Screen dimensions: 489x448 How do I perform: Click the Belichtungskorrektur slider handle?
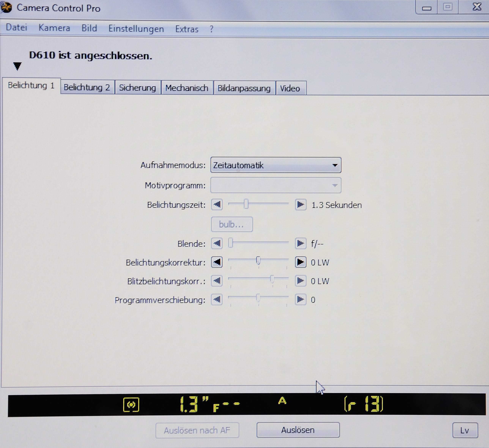(x=258, y=261)
